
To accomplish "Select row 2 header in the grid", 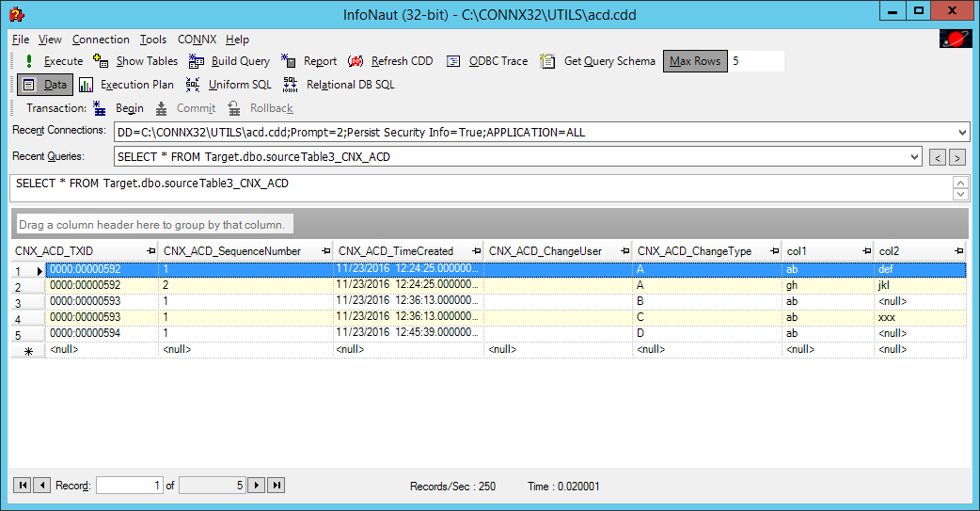I will [28, 286].
